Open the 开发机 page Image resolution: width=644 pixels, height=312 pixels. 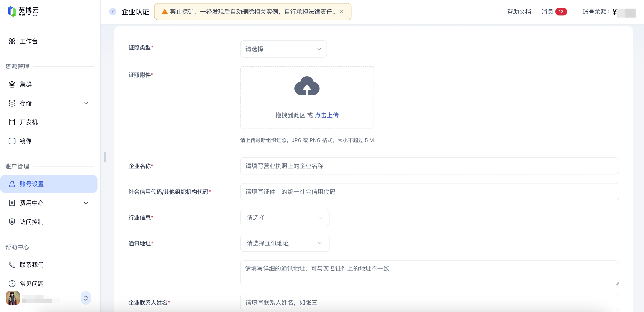(x=29, y=122)
